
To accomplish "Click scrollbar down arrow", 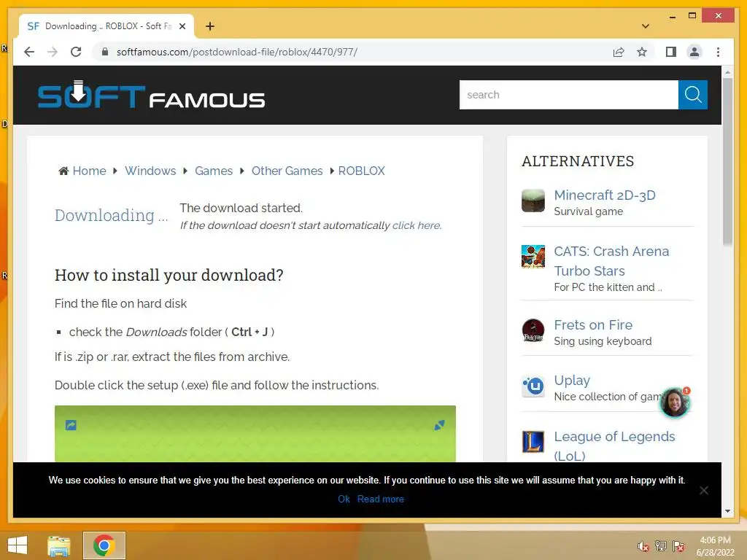I will (x=727, y=511).
